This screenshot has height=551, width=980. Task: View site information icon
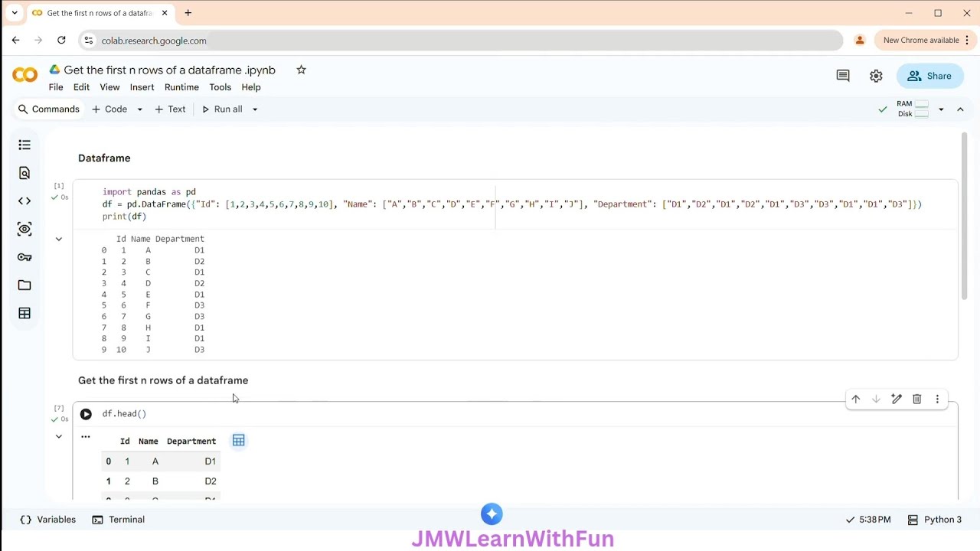(x=89, y=41)
